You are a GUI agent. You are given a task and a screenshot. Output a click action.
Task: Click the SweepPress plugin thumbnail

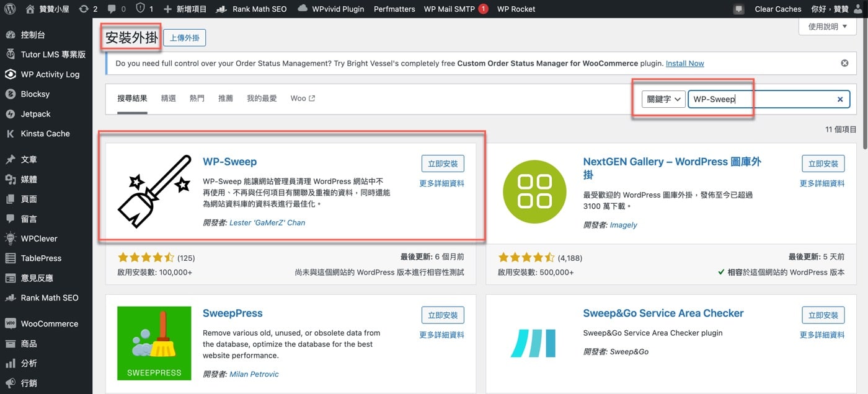tap(154, 343)
